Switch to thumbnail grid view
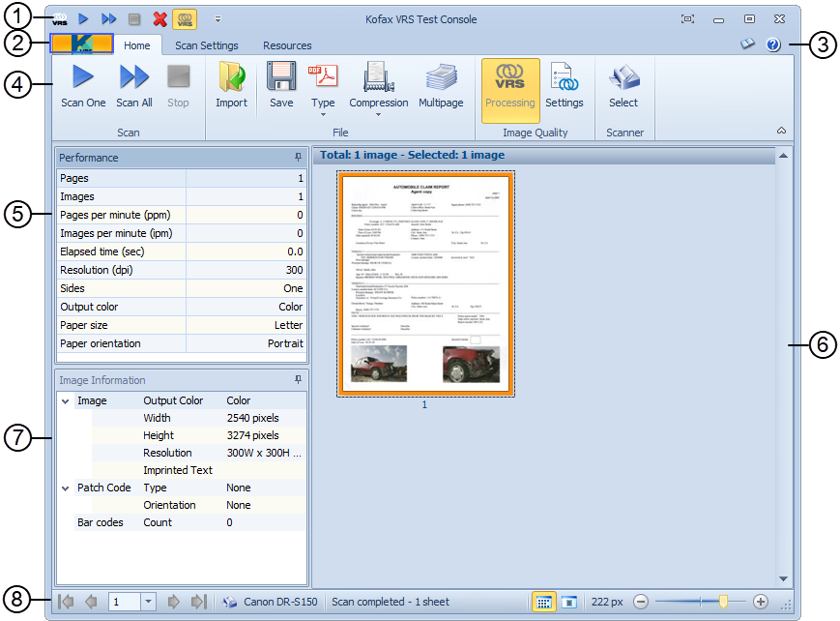The height and width of the screenshot is (621, 840). coord(543,602)
